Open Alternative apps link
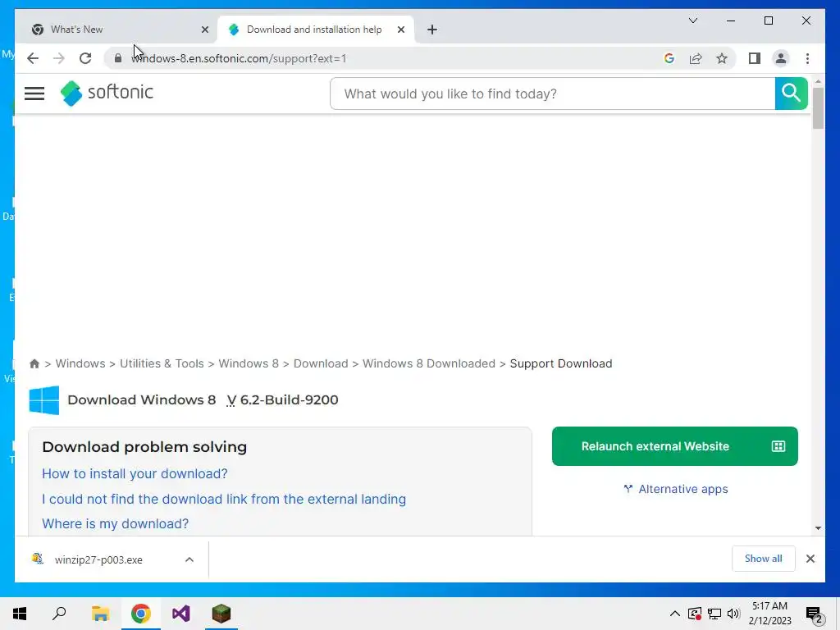 point(676,489)
